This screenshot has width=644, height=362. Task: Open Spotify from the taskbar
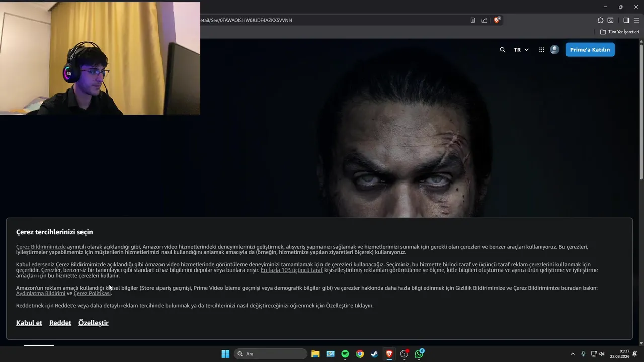click(x=345, y=354)
